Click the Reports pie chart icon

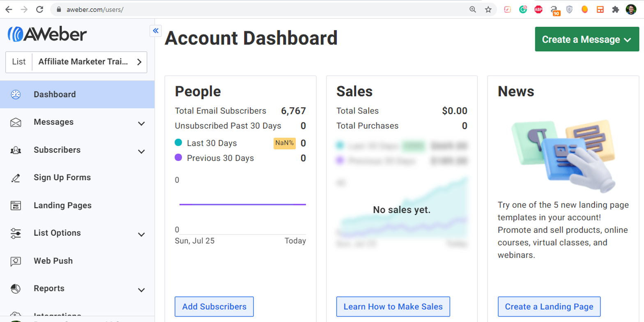(16, 289)
